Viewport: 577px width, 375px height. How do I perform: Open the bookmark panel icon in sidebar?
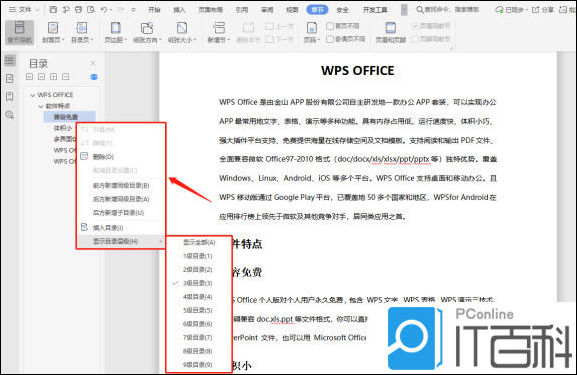10,96
